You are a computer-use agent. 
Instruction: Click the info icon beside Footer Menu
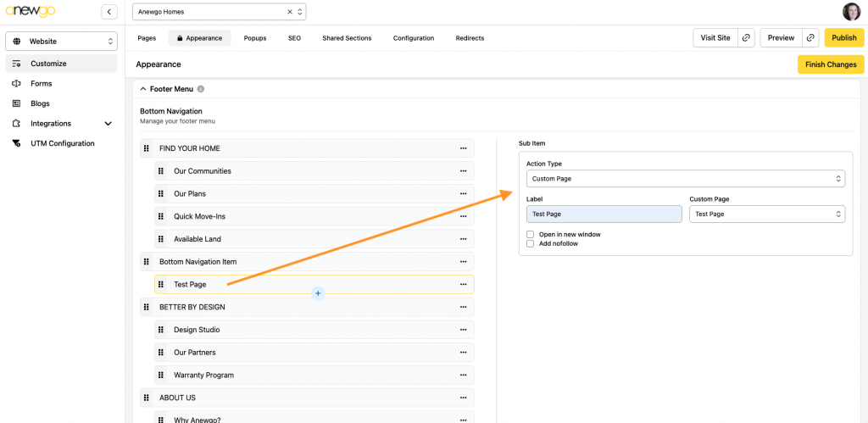(201, 89)
